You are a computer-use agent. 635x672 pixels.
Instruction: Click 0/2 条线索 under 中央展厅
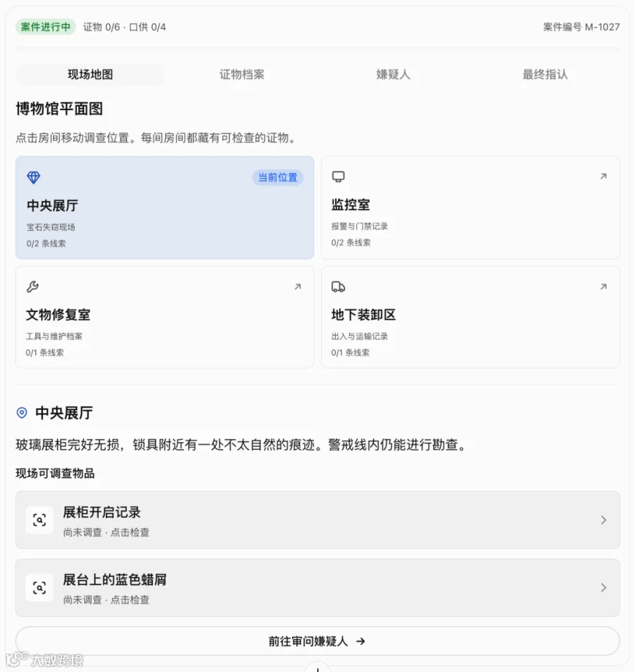[47, 244]
